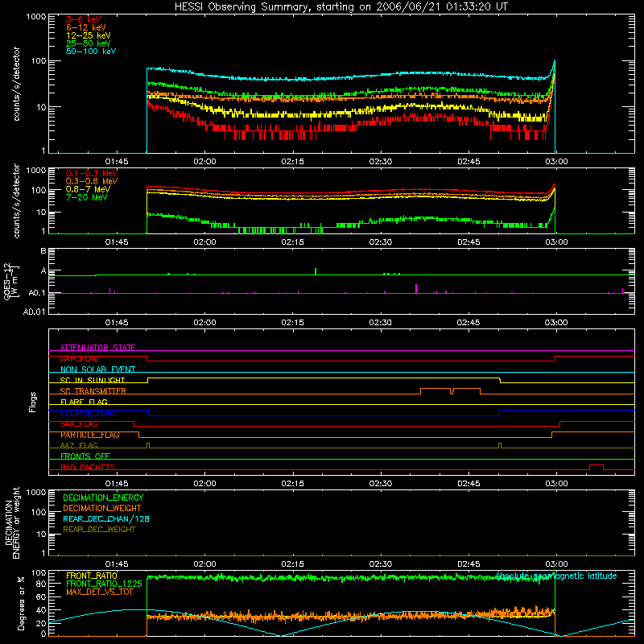This screenshot has height=644, width=644.
Task: Click the 'Degrees or %' axis label
Action: coord(22,604)
